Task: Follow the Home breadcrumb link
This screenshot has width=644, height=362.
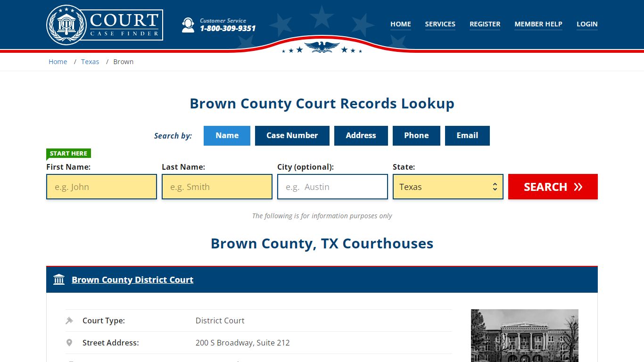Action: click(58, 62)
